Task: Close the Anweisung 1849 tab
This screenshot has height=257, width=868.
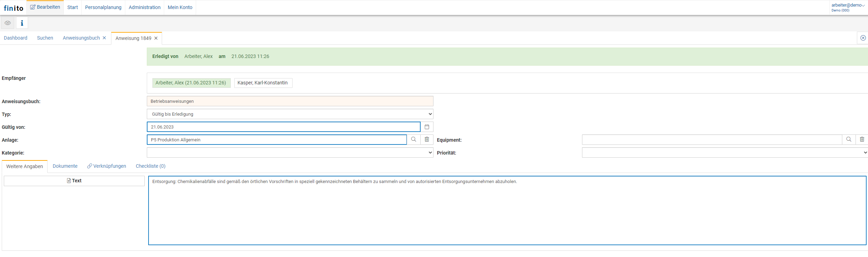Action: click(156, 38)
